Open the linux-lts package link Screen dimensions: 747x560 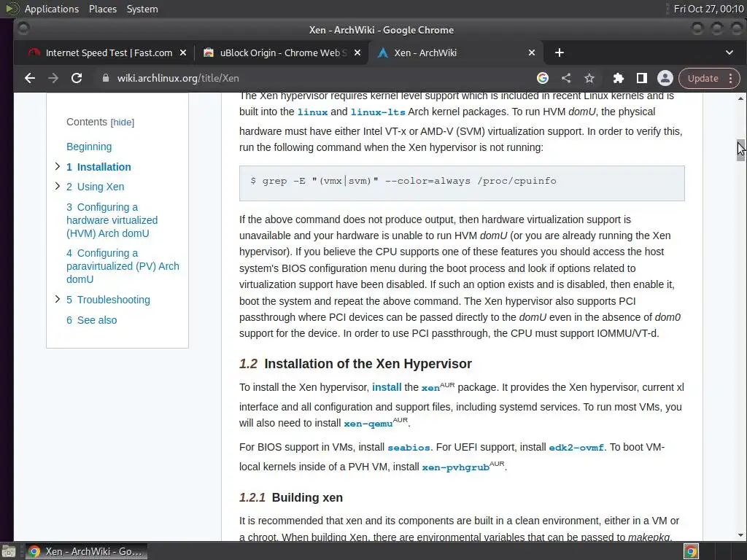point(378,112)
